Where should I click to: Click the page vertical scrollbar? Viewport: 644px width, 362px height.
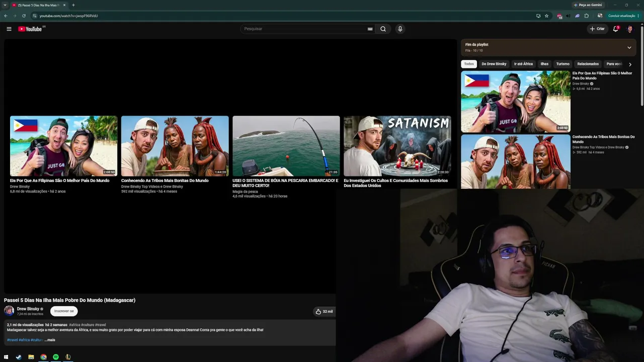coord(641,65)
